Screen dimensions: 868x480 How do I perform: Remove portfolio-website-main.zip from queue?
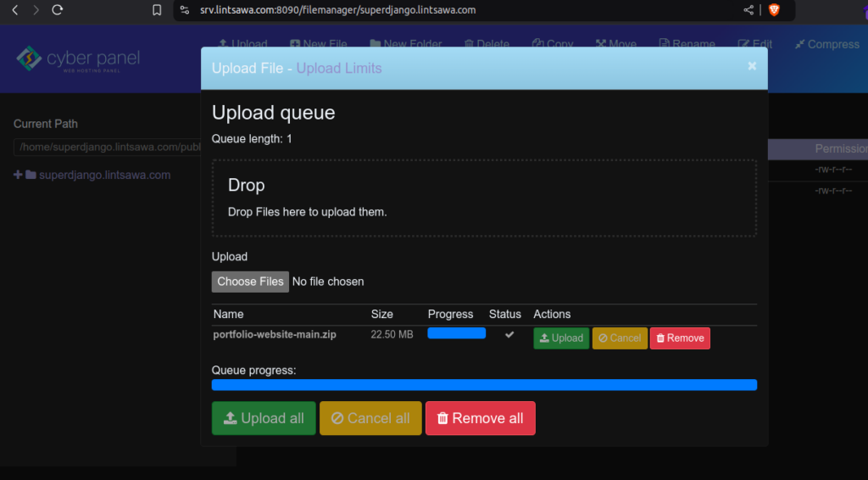680,338
